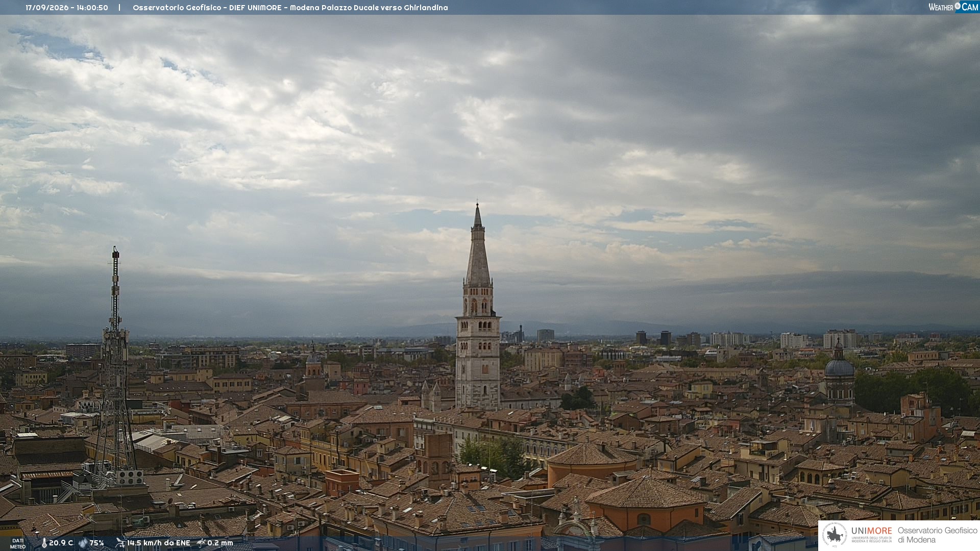
Task: Open the DATI METEO label
Action: (18, 544)
